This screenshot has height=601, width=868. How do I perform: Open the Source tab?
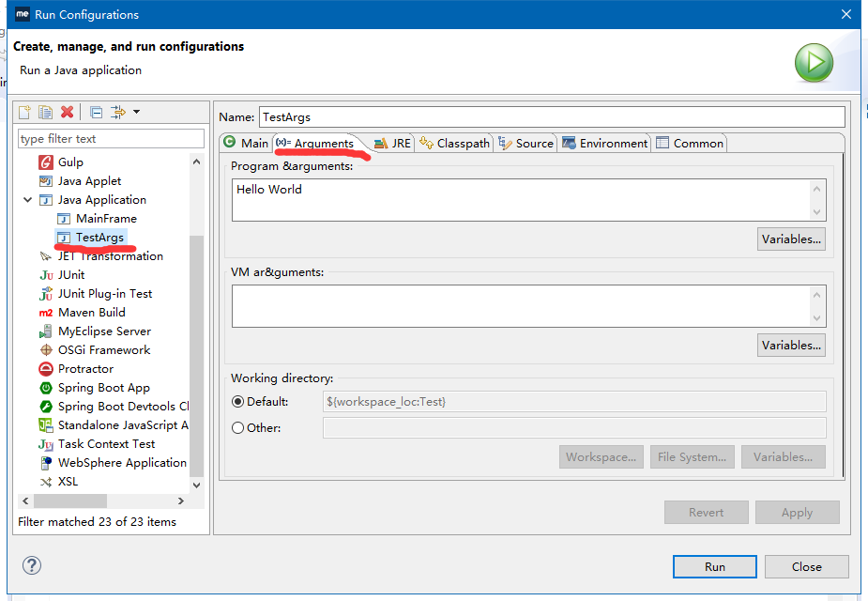pyautogui.click(x=525, y=144)
